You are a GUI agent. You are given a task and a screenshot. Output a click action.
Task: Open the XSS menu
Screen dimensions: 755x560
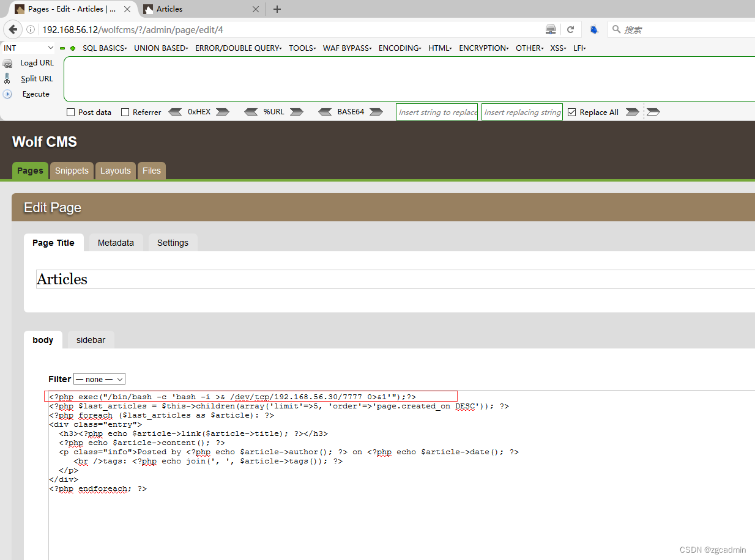[558, 48]
